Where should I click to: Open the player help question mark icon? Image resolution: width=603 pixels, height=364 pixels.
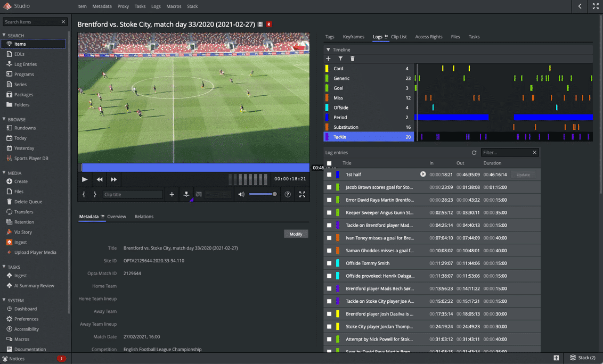click(288, 194)
